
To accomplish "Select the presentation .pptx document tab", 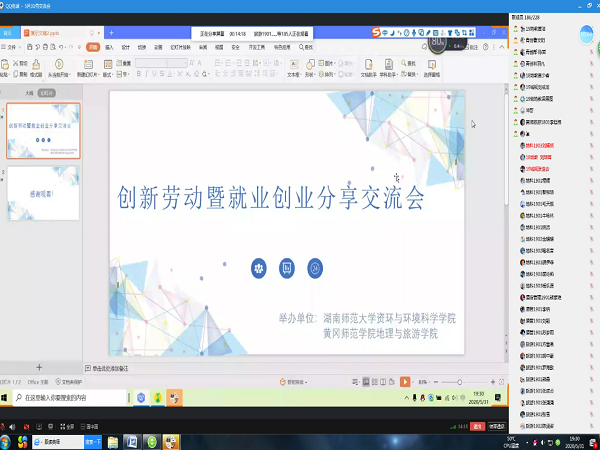I will click(62, 33).
